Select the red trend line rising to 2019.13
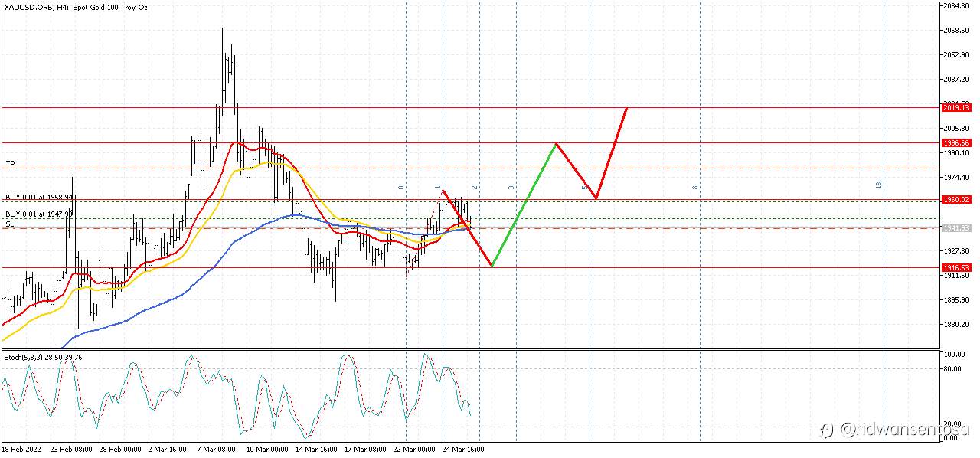 [611, 154]
